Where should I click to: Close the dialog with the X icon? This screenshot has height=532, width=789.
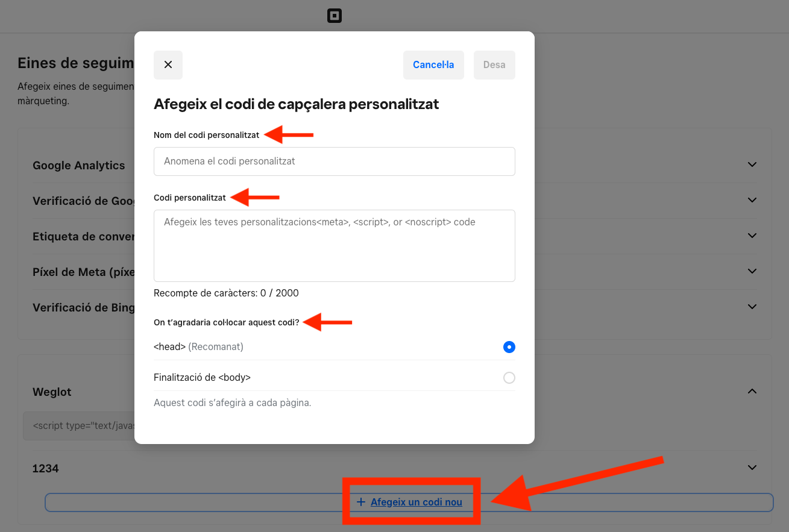pyautogui.click(x=168, y=65)
